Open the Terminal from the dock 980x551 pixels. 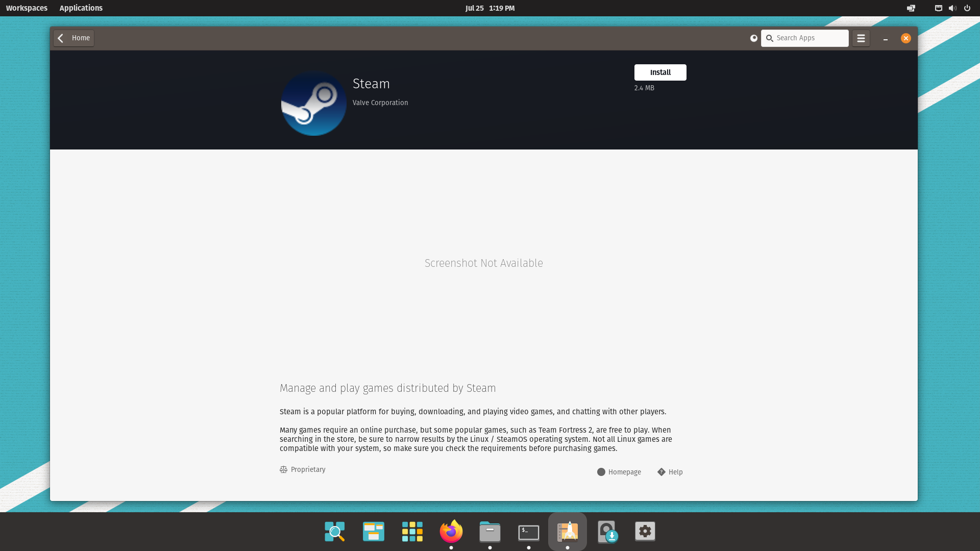click(x=528, y=532)
